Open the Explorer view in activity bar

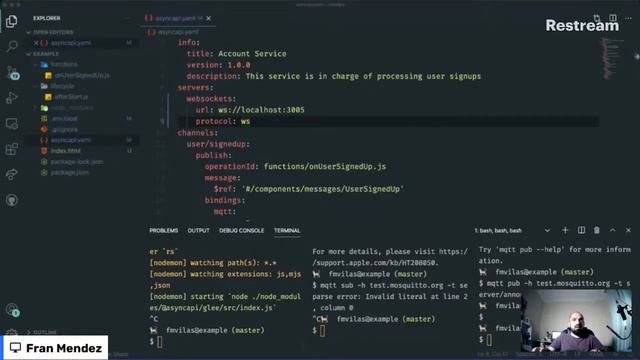(x=11, y=21)
